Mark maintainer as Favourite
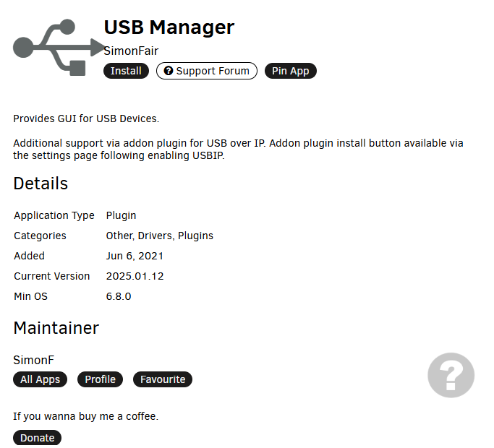This screenshot has height=448, width=494. (x=163, y=379)
